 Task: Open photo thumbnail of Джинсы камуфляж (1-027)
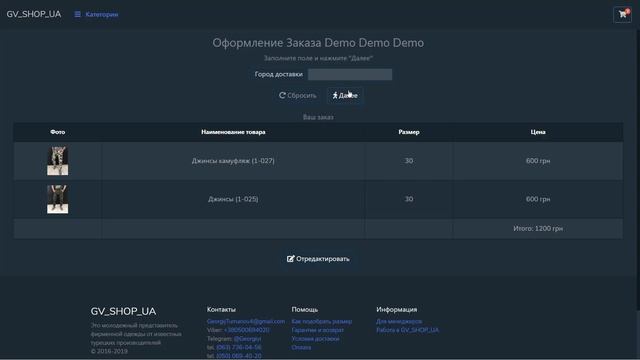(58, 161)
